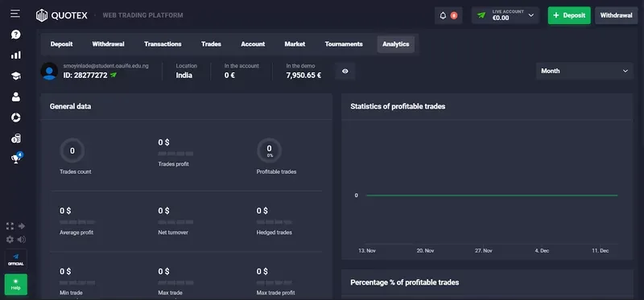Switch to the Transactions tab
Image resolution: width=644 pixels, height=300 pixels.
point(163,44)
